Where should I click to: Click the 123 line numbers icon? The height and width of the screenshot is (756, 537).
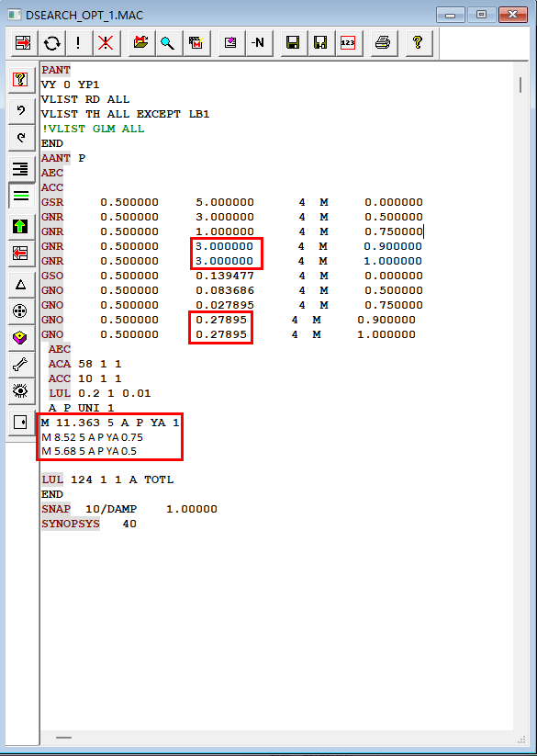[x=348, y=43]
